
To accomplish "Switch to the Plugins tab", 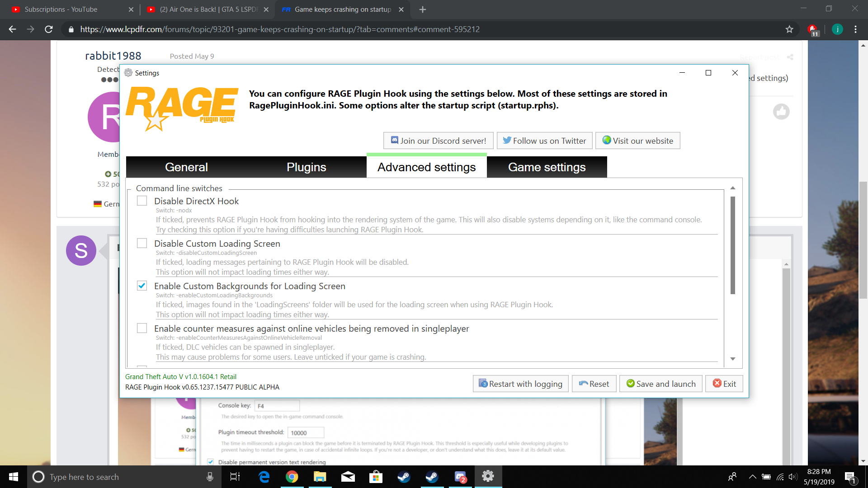I will tap(306, 167).
